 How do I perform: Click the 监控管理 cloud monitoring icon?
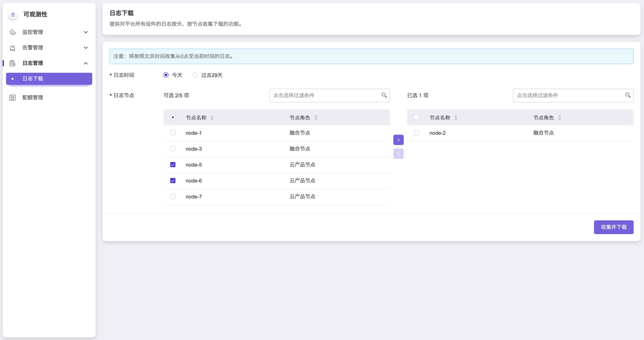(x=13, y=32)
